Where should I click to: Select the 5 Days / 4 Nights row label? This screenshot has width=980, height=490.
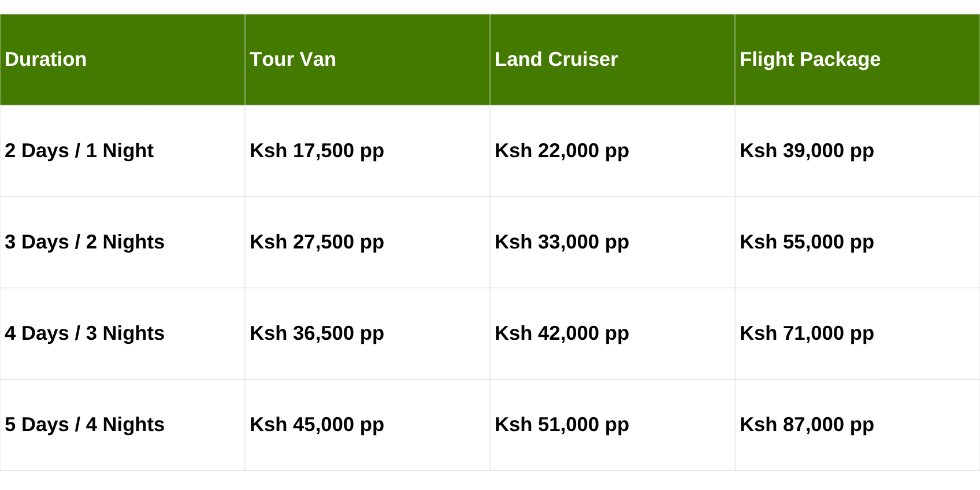(84, 425)
